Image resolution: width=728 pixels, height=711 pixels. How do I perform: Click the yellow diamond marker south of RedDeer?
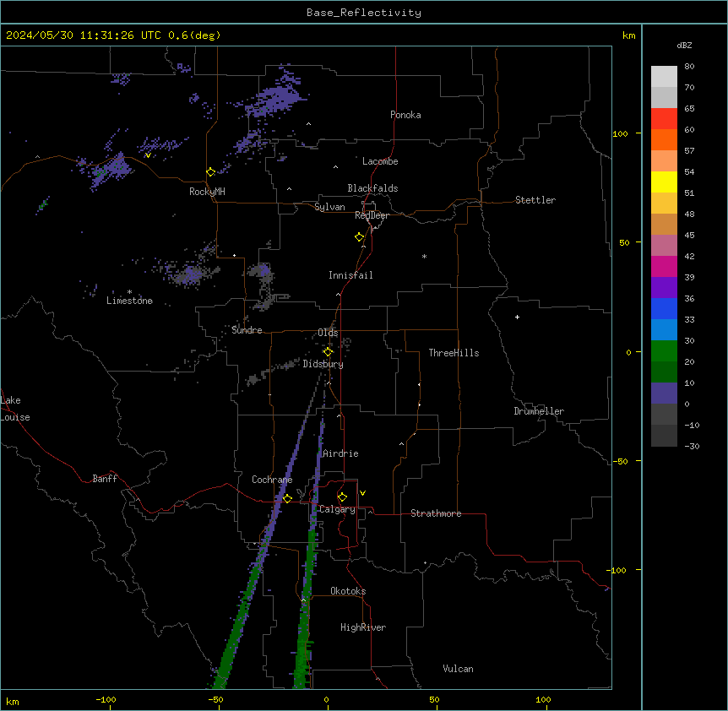(360, 237)
